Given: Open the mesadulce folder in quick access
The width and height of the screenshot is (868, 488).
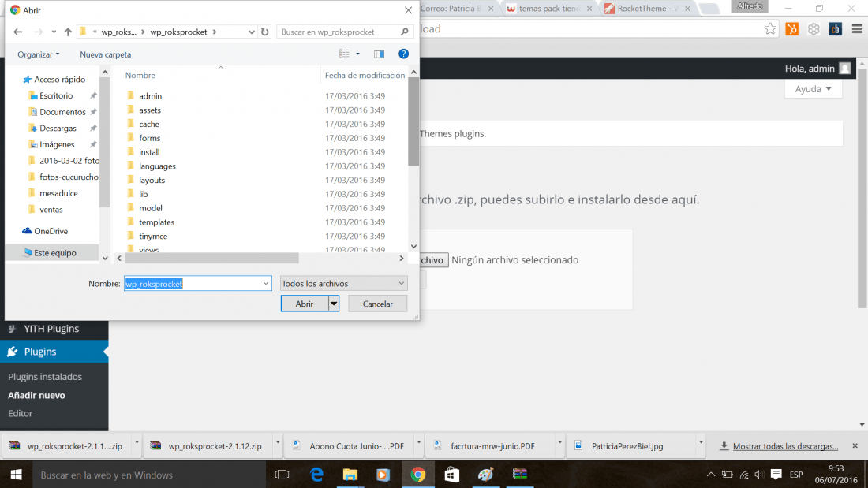Looking at the screenshot, I should tap(58, 193).
